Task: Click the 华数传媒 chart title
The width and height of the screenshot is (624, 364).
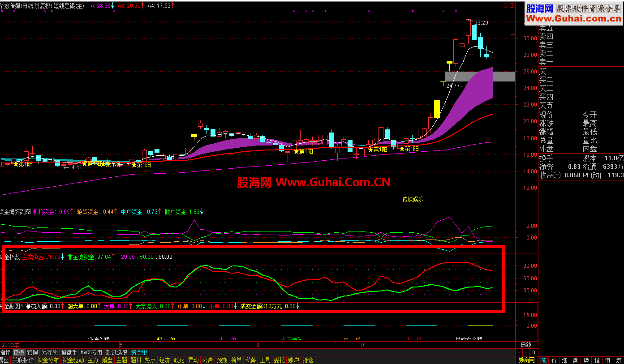Action: [11, 6]
